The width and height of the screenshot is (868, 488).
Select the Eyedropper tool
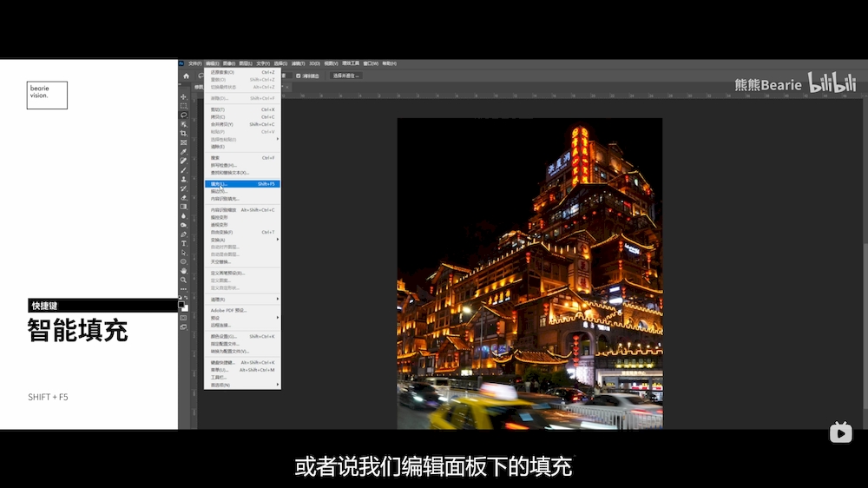[184, 151]
